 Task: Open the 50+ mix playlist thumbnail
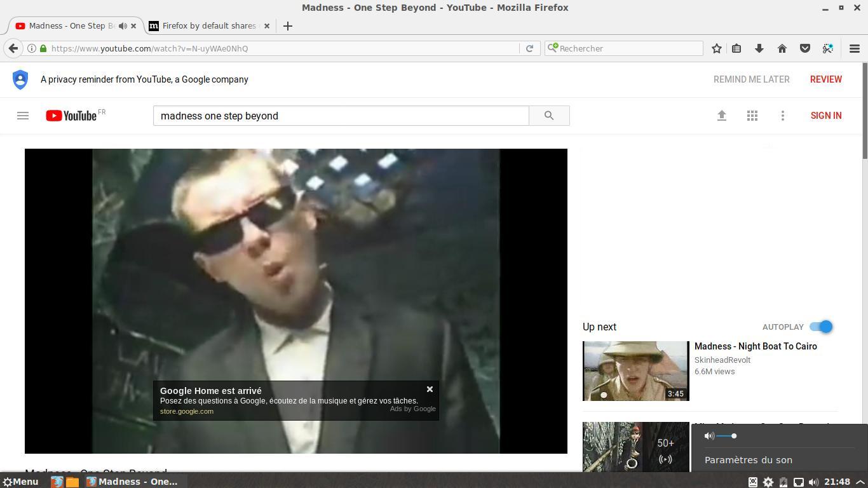(x=635, y=447)
